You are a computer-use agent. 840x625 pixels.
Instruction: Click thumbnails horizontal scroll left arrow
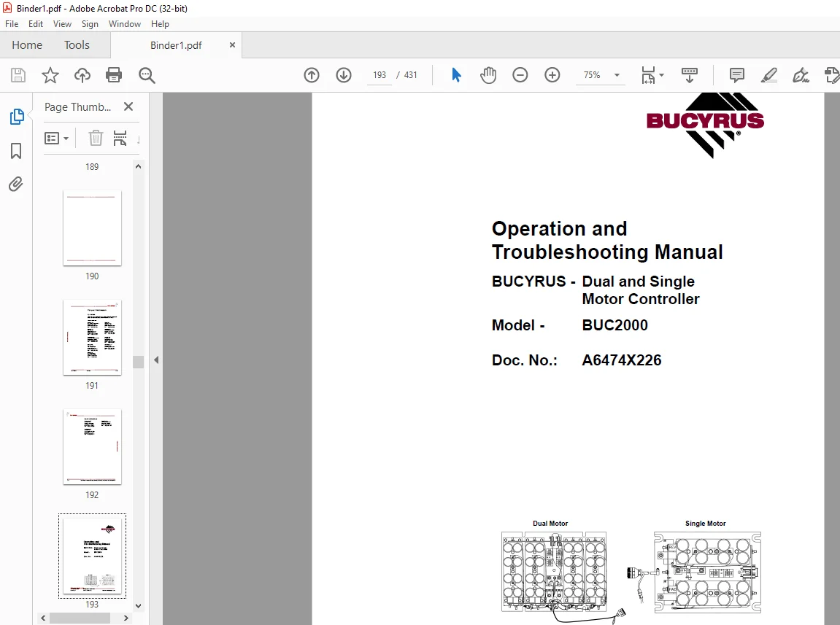click(43, 618)
